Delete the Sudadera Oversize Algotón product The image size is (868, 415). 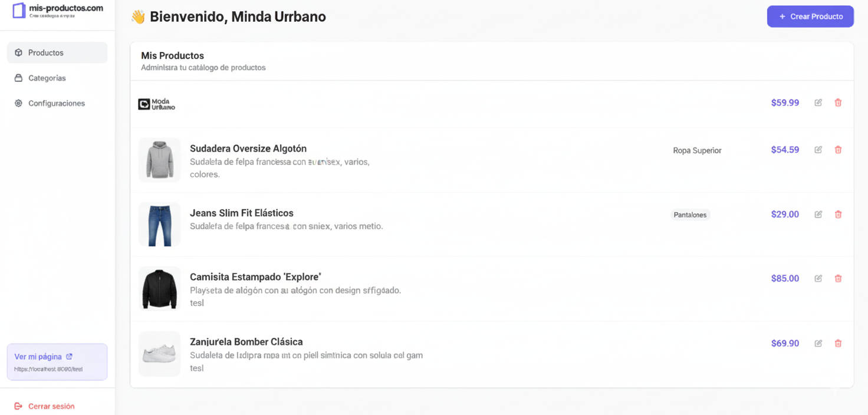point(838,150)
